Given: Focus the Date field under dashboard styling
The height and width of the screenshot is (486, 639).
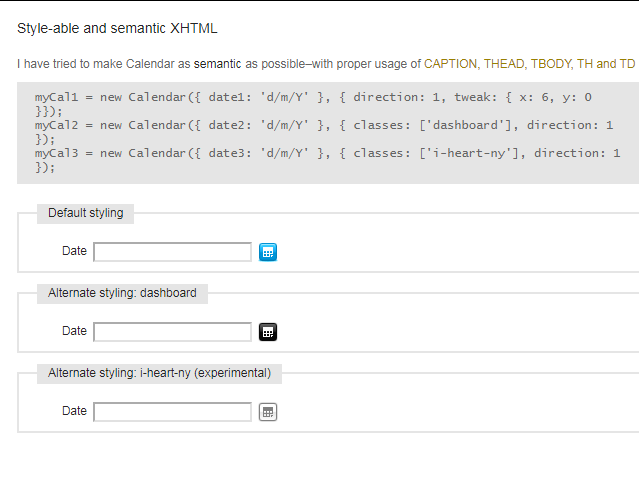Looking at the screenshot, I should click(x=172, y=332).
